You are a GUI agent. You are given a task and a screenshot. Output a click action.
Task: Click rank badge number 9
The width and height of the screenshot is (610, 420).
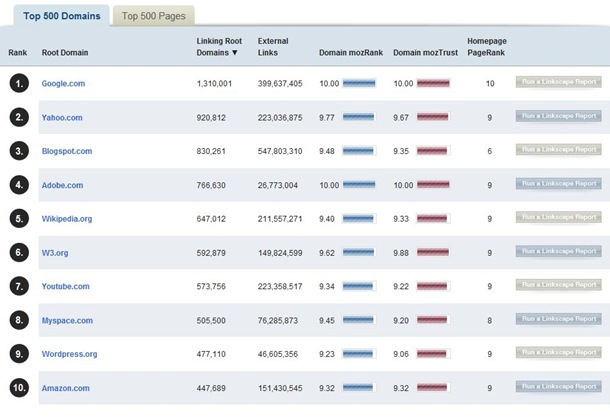click(x=19, y=354)
